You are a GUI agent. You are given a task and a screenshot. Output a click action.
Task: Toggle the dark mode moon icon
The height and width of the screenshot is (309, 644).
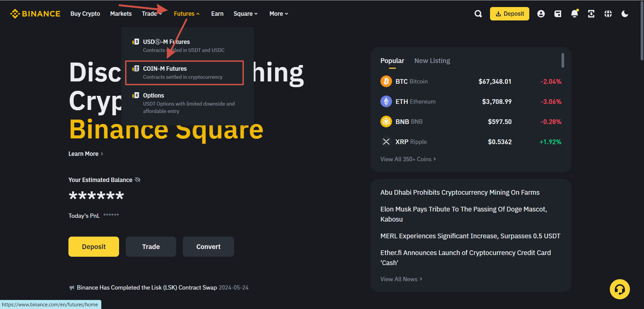[x=625, y=14]
